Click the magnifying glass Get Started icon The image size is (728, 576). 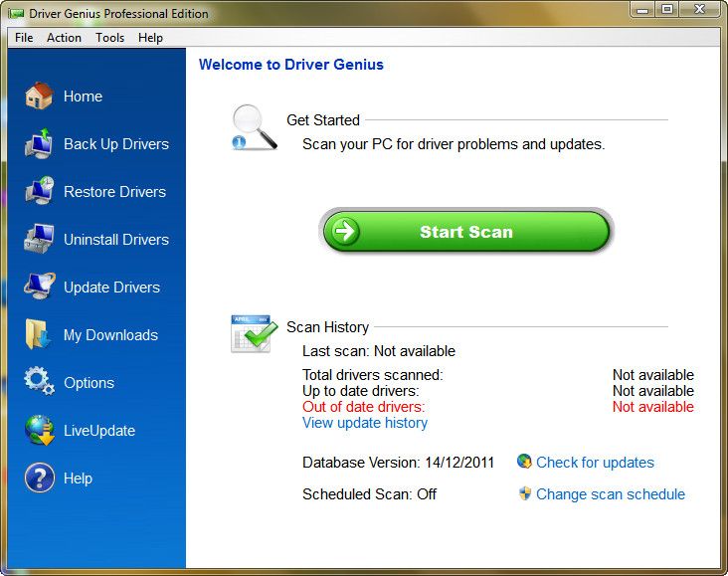pyautogui.click(x=255, y=127)
